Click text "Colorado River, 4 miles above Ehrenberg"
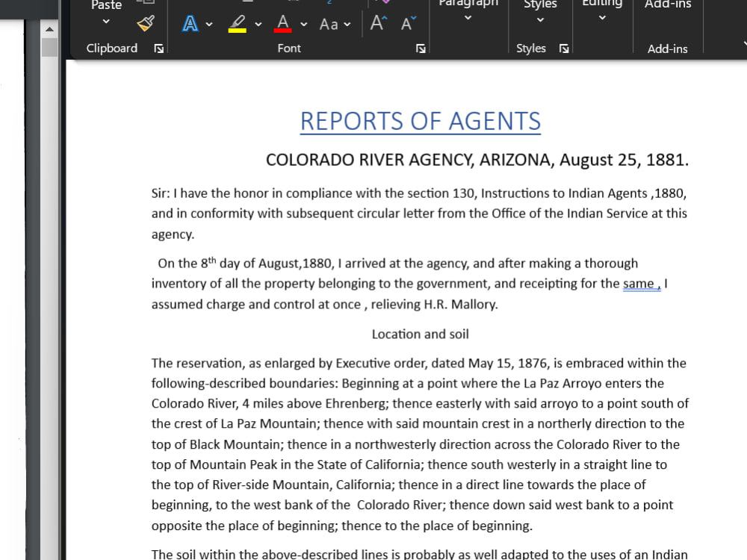 click(270, 404)
